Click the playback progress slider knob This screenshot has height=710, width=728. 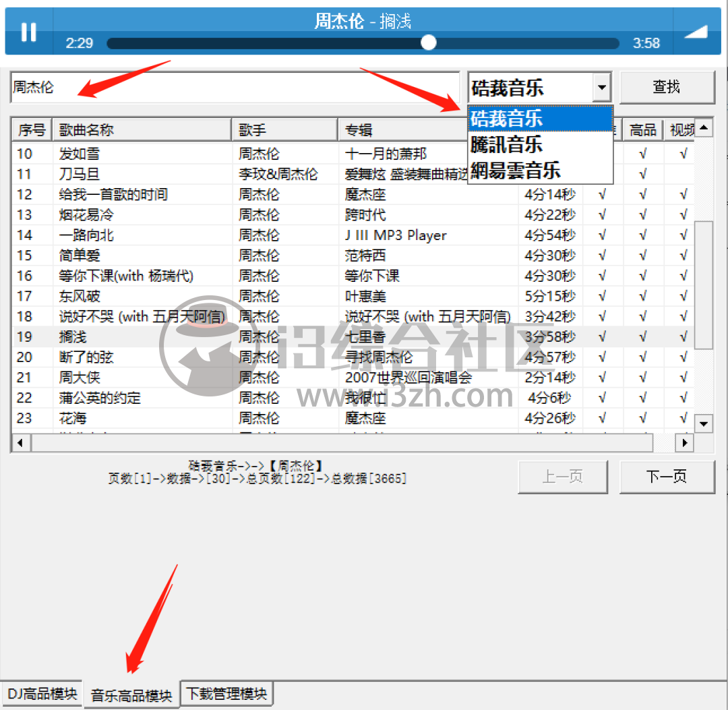point(428,42)
